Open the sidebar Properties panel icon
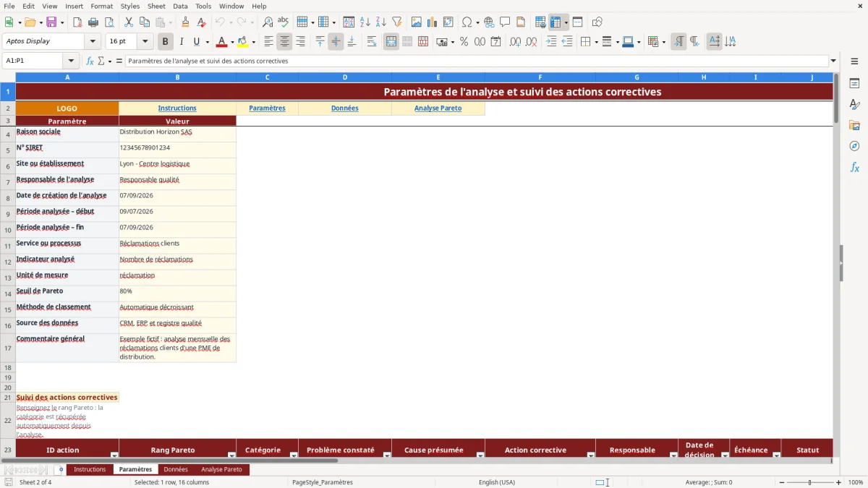Viewport: 868px width, 488px height. pos(854,84)
